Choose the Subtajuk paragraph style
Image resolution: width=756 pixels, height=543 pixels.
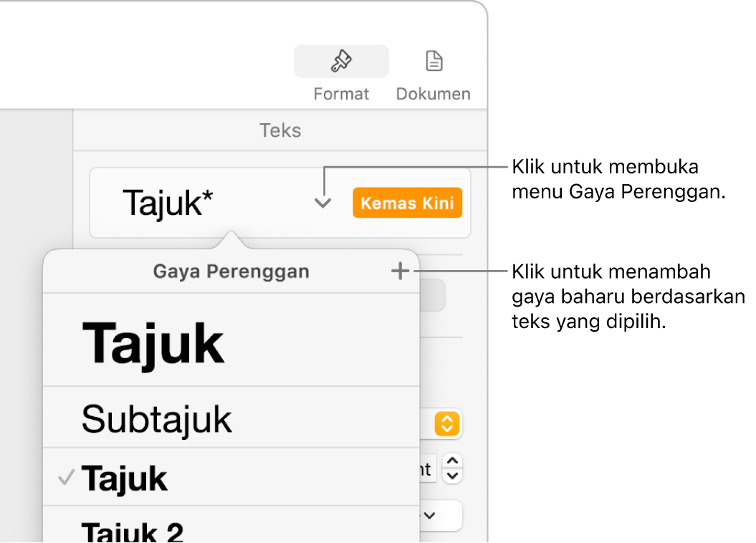click(231, 417)
